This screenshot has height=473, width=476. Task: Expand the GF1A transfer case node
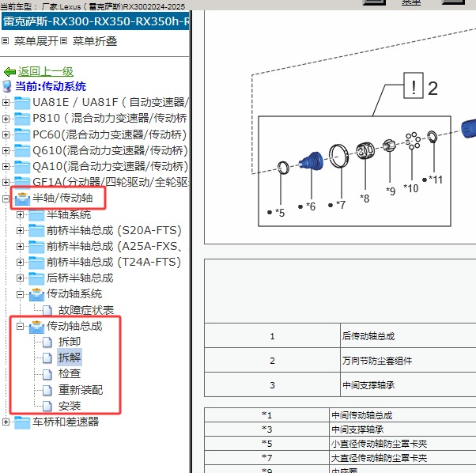click(x=6, y=182)
